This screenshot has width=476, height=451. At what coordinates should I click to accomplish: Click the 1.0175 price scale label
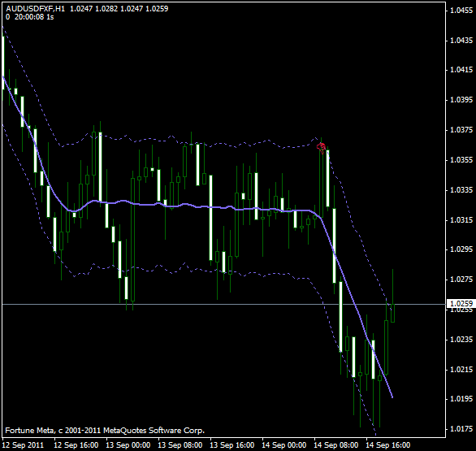point(461,429)
